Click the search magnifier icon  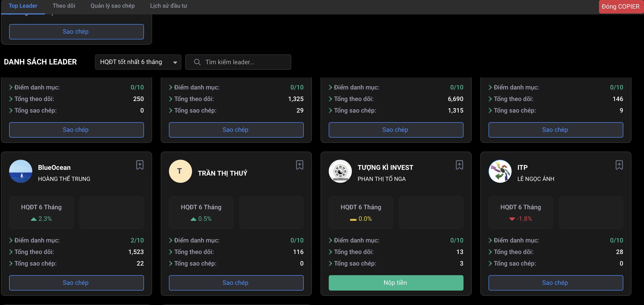tap(197, 62)
